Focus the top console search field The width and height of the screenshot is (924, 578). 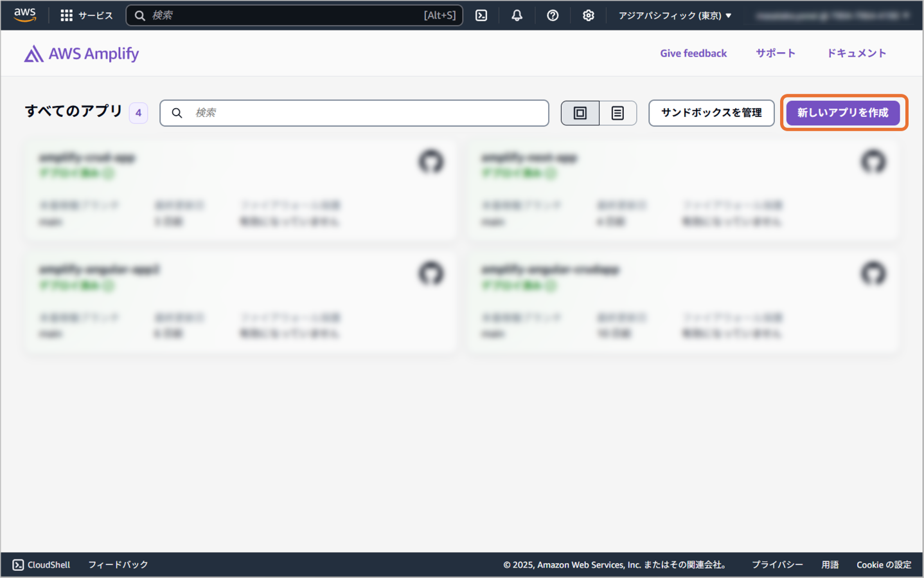click(x=294, y=15)
